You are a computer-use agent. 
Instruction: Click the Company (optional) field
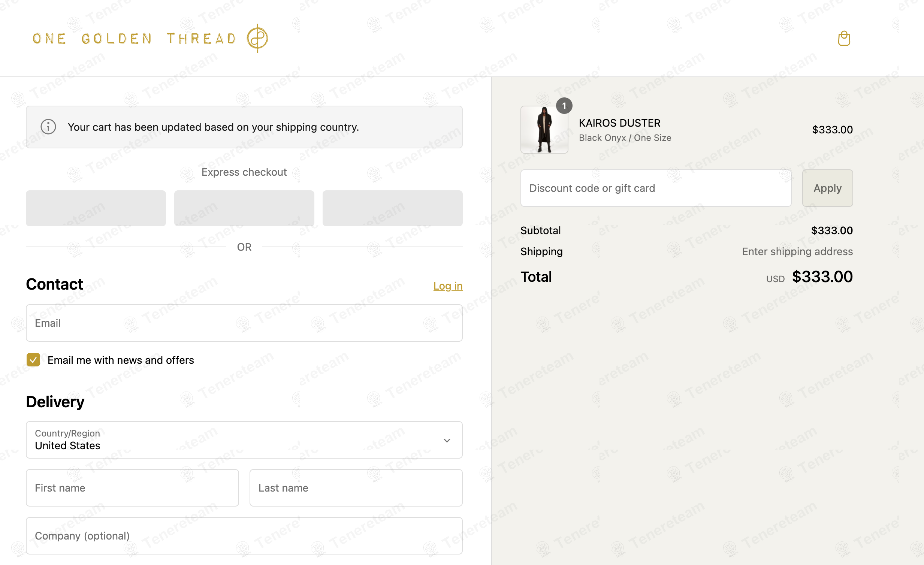coord(244,536)
